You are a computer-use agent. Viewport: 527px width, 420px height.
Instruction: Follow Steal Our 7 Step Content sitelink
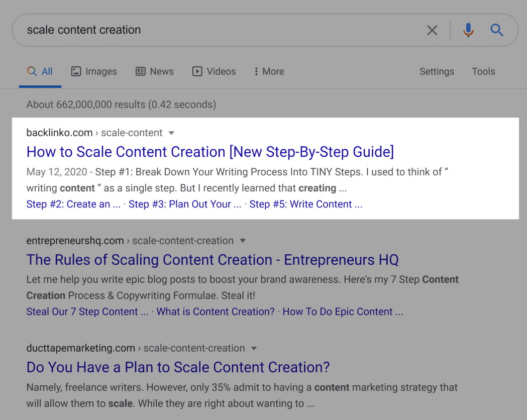[87, 312]
